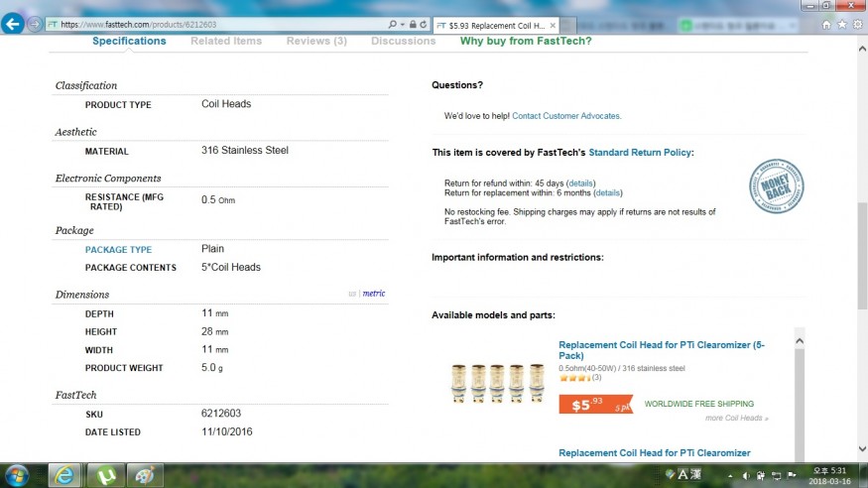Open the browser Tools gear icon
This screenshot has height=488, width=868.
coord(857,25)
